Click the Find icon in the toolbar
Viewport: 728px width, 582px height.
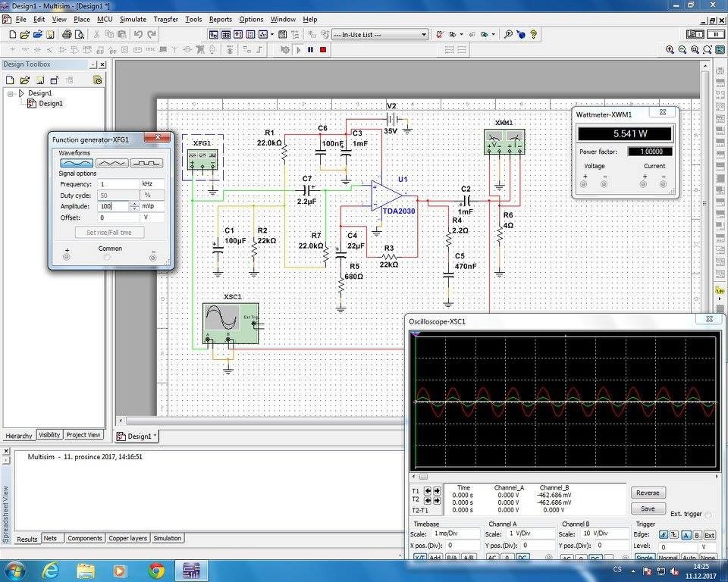point(508,34)
